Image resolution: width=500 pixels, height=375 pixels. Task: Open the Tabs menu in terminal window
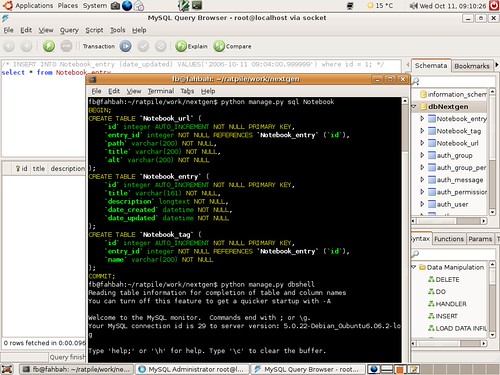tap(187, 91)
